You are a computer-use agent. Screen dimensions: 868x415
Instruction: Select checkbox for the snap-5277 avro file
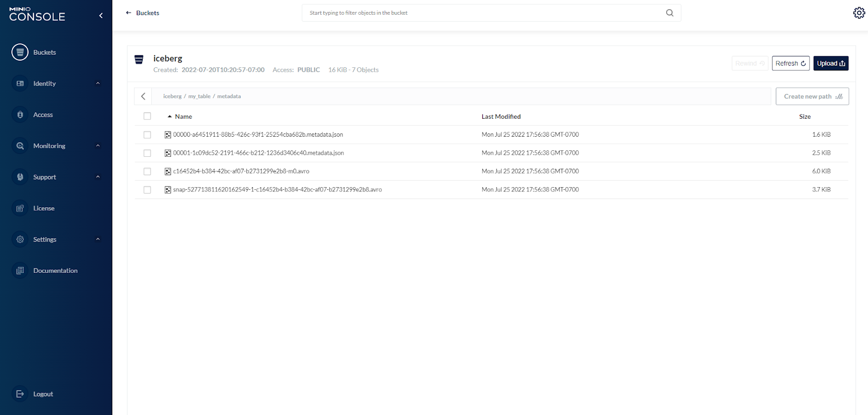pos(147,190)
